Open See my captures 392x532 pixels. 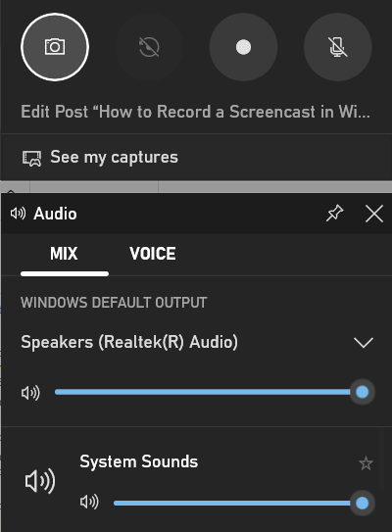[196, 157]
